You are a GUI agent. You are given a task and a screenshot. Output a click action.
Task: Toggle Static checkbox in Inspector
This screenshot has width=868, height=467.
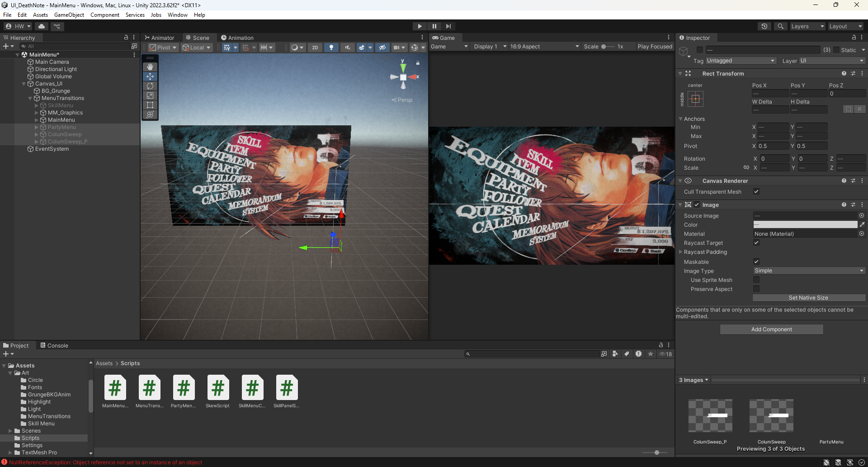point(836,50)
